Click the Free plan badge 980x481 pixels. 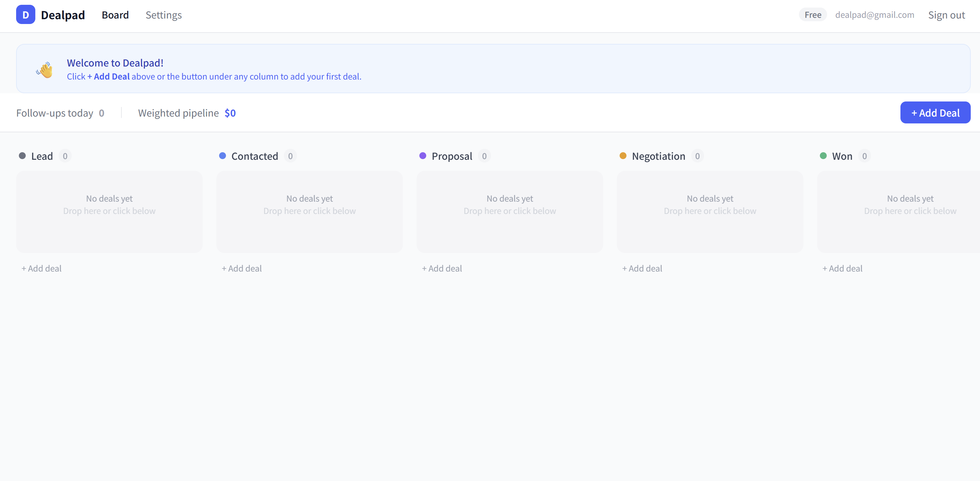tap(813, 15)
